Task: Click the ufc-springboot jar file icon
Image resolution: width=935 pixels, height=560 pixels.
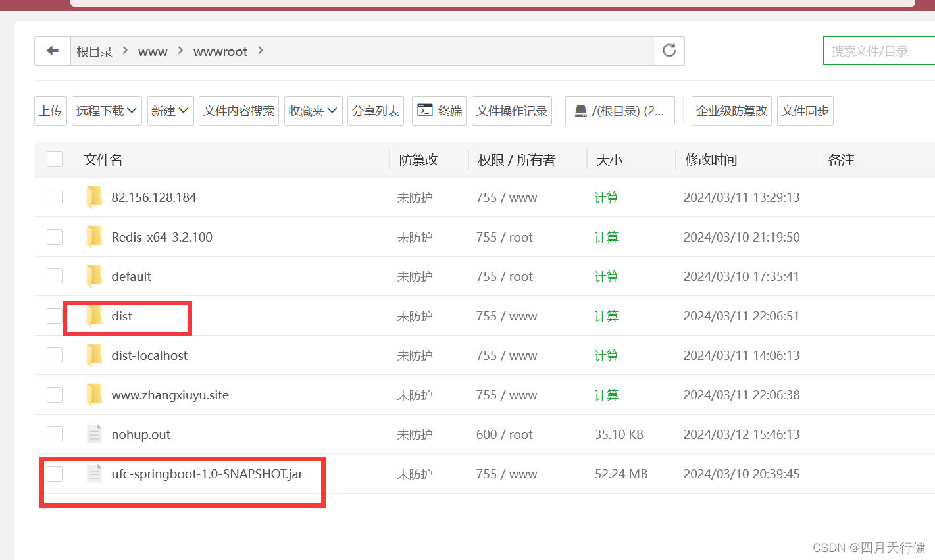Action: point(94,474)
